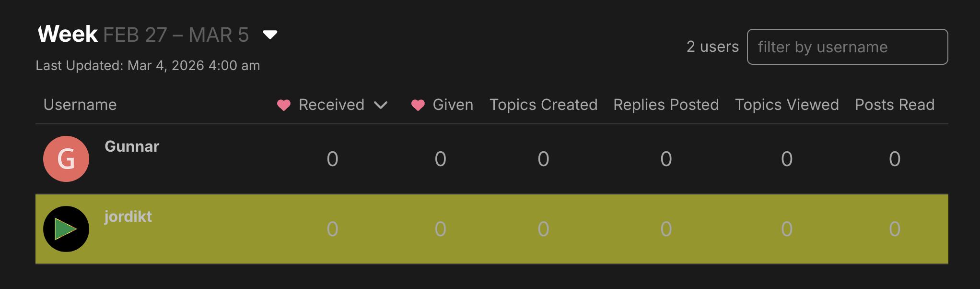
Task: Open the Week period dropdown arrow
Action: point(270,35)
